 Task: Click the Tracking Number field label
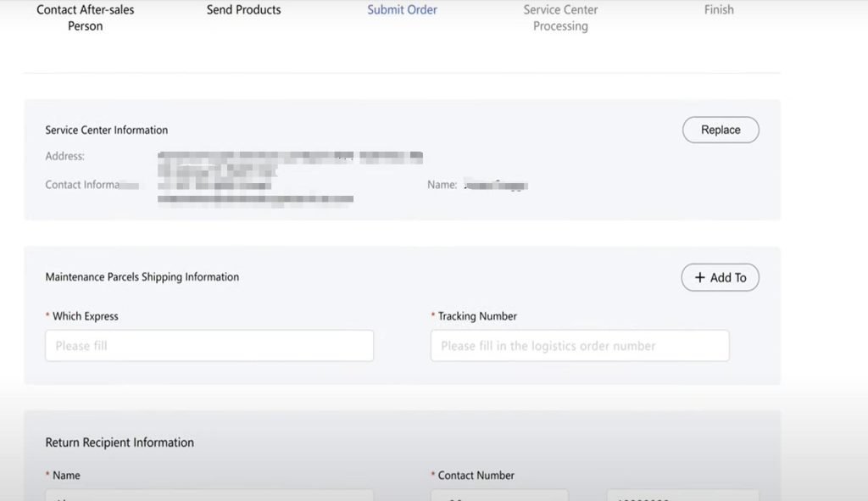(x=477, y=316)
